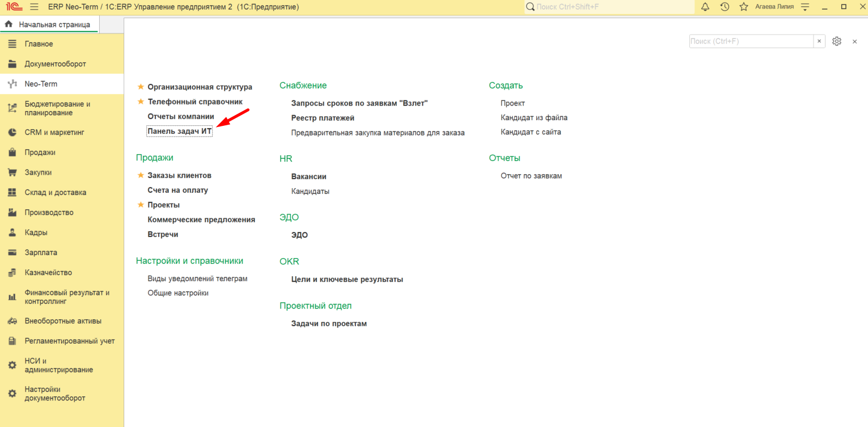
Task: Switch to Начальная страница tab
Action: tap(49, 24)
